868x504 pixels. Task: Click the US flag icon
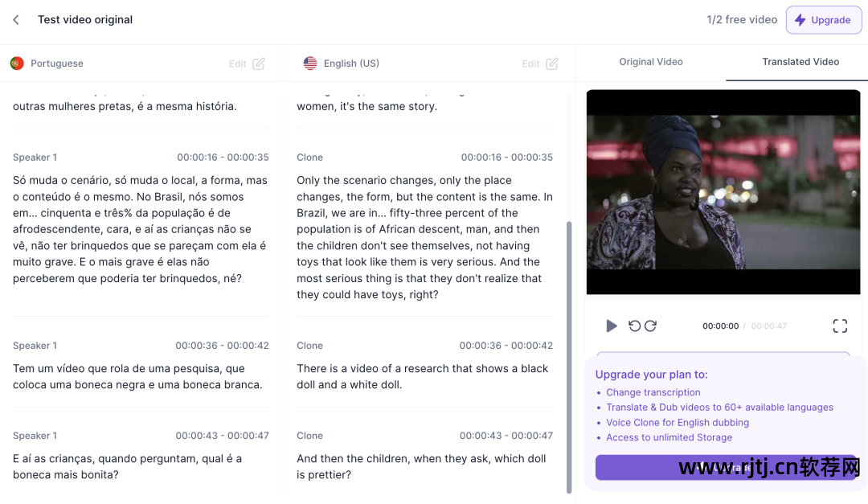click(310, 64)
